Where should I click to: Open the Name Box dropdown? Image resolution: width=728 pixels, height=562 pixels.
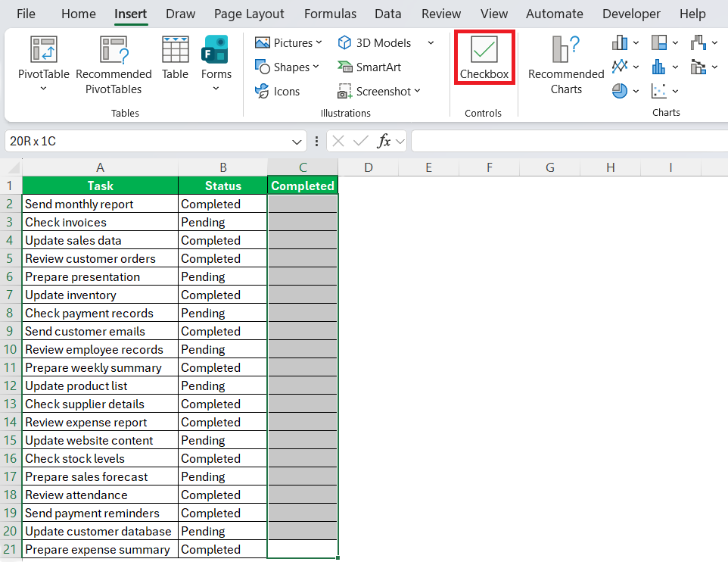[x=297, y=142]
